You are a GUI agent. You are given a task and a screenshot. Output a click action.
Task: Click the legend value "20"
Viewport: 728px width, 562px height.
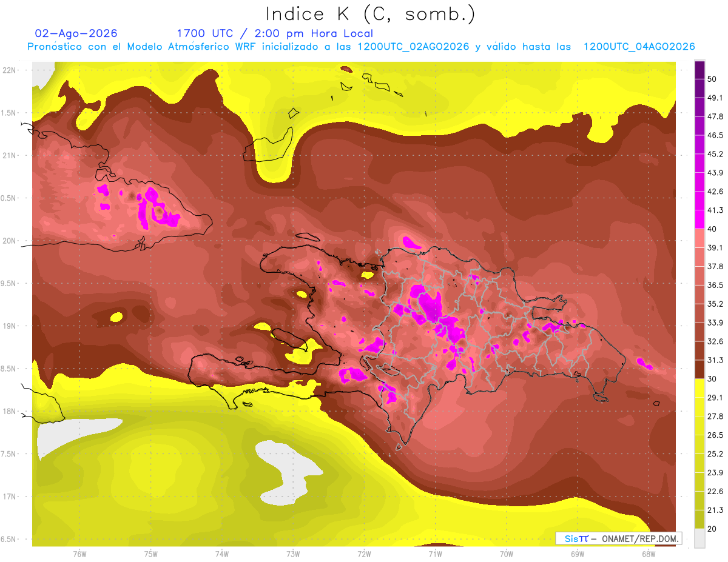click(x=712, y=529)
